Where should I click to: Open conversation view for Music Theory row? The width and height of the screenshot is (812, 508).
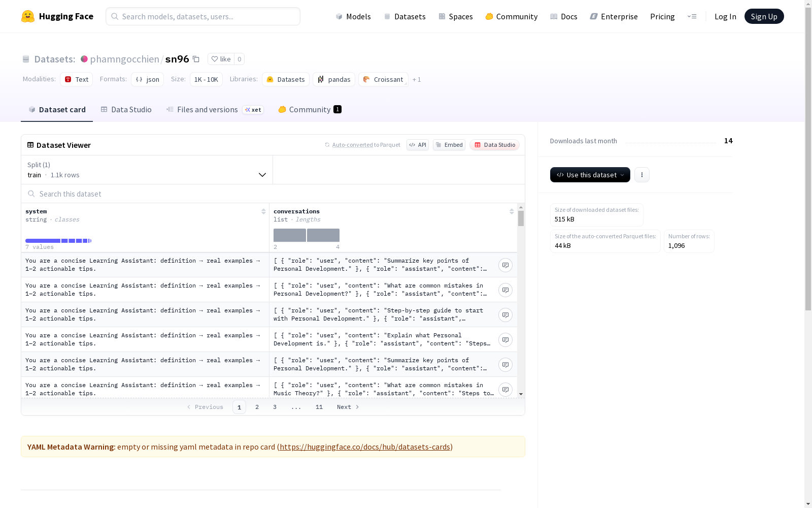tap(505, 390)
